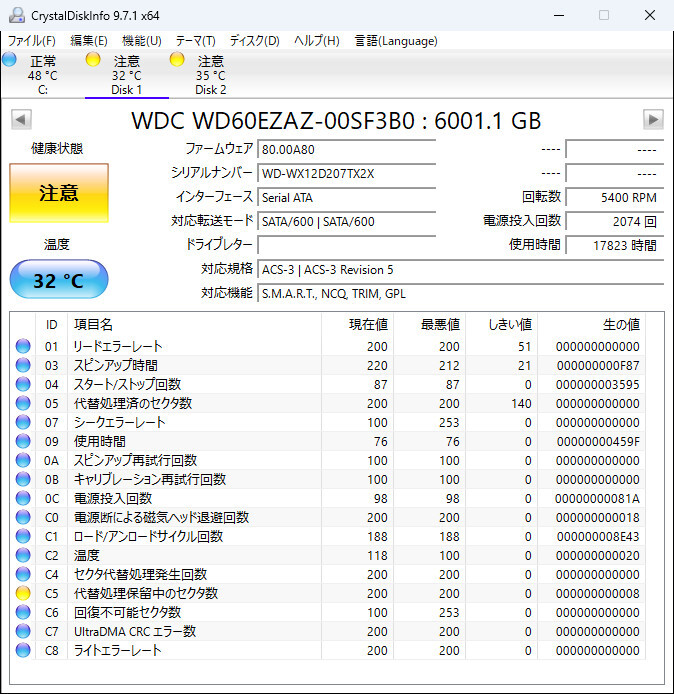Go to next disk with right arrow
Viewport: 674px width, 694px height.
(653, 119)
